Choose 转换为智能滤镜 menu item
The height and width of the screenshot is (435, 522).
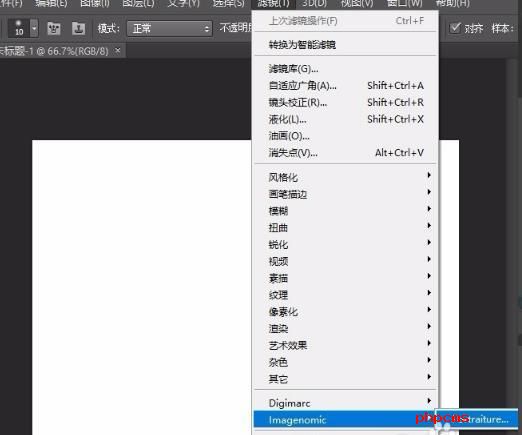(345, 44)
